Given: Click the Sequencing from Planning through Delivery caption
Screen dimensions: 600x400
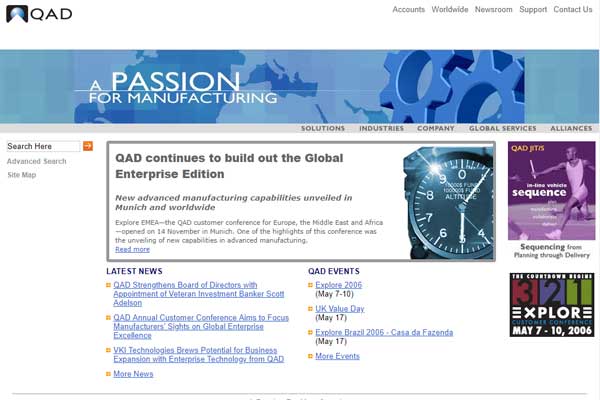Looking at the screenshot, I should [x=551, y=251].
